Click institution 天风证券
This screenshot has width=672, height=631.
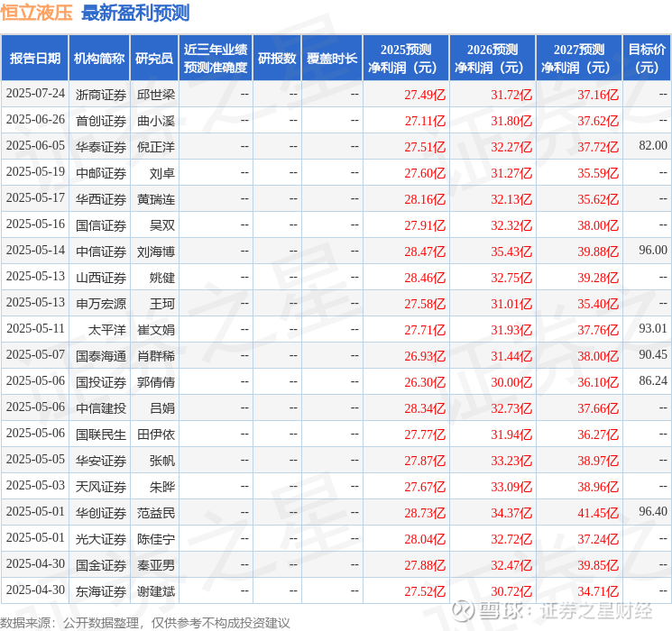click(x=101, y=487)
